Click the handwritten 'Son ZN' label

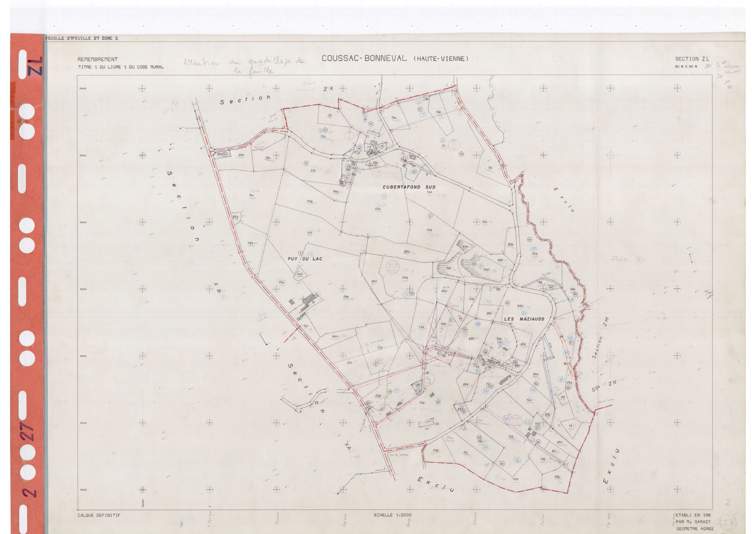coord(604,385)
